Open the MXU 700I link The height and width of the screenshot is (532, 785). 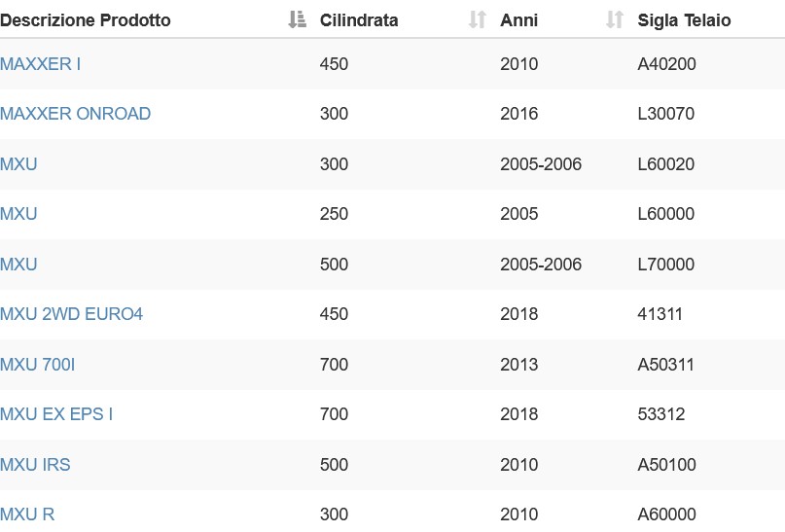click(x=38, y=365)
